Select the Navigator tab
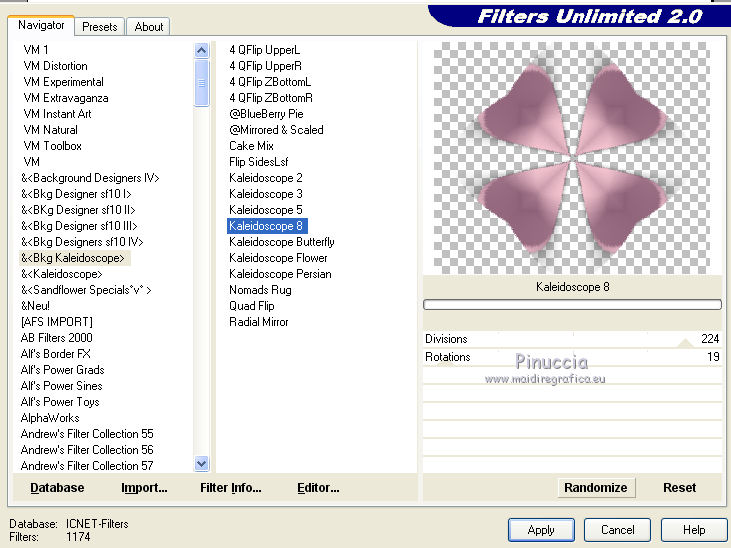 point(41,25)
